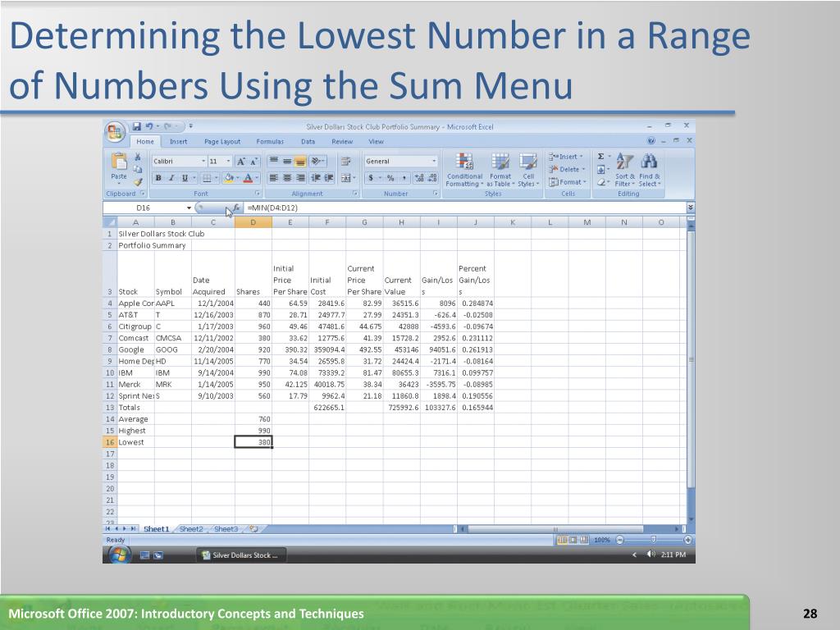Expand the Calibri font name dropdown

point(203,162)
